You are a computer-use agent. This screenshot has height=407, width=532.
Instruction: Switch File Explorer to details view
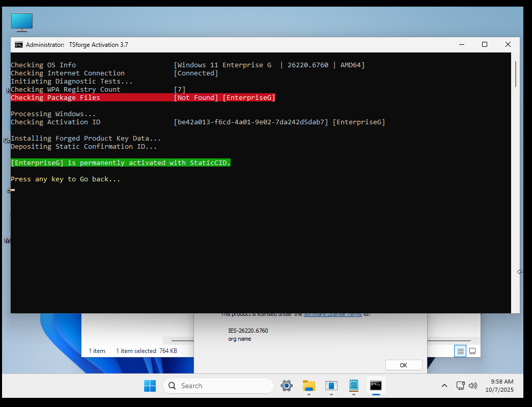460,351
